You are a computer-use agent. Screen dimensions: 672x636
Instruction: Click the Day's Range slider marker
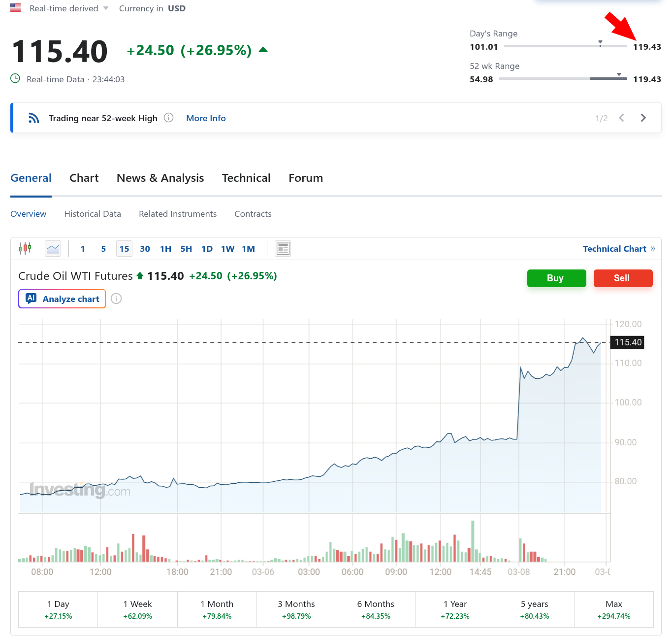pos(600,43)
